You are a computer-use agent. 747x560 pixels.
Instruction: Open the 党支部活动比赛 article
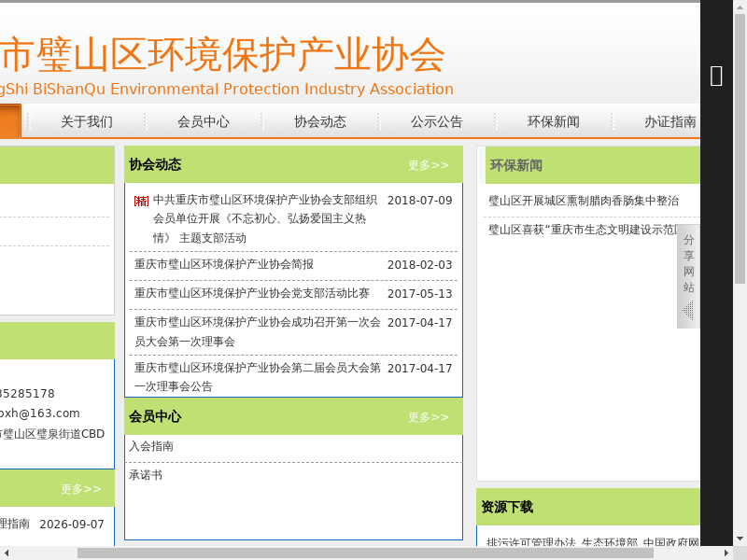click(252, 293)
